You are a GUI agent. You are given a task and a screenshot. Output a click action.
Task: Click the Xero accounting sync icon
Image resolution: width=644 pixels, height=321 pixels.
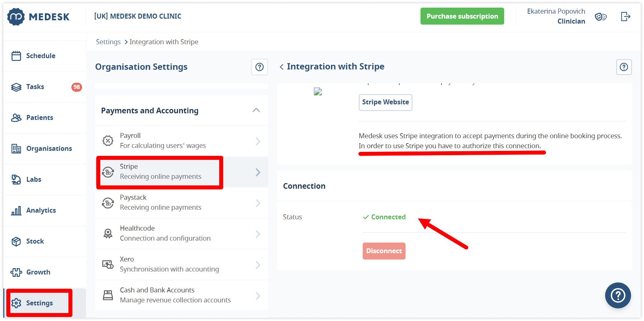[x=108, y=265]
